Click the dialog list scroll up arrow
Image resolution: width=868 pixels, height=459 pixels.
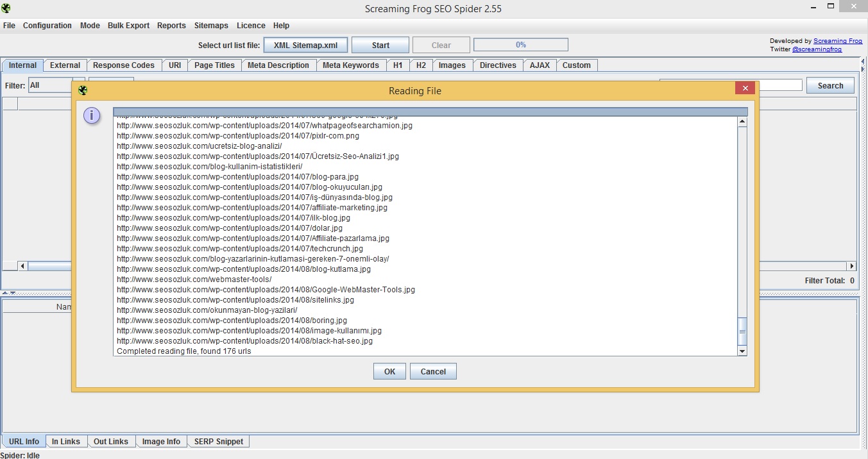[742, 122]
